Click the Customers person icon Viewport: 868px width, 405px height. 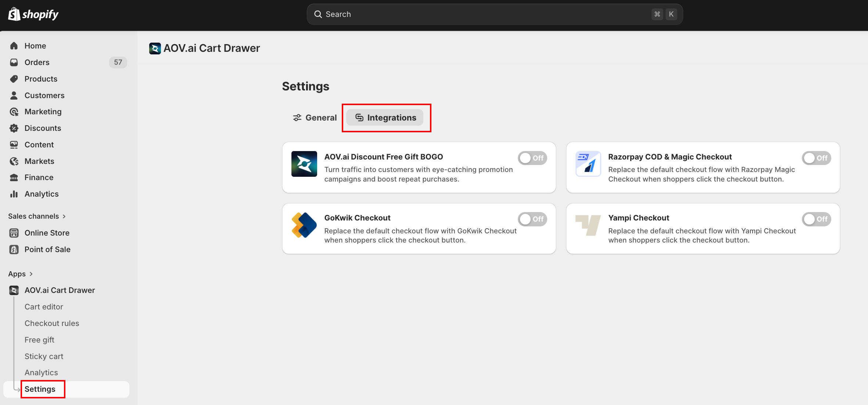pos(14,96)
